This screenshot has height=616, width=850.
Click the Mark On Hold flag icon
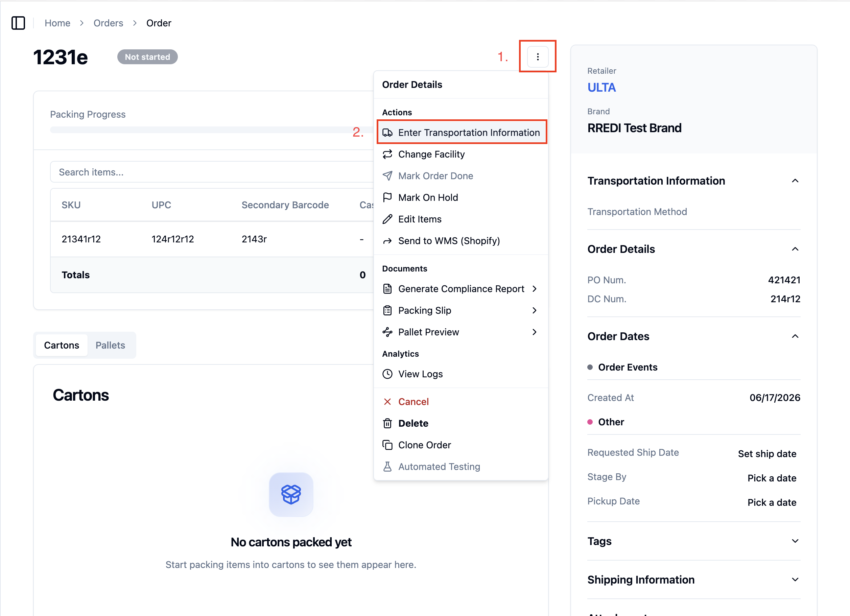[x=387, y=197]
